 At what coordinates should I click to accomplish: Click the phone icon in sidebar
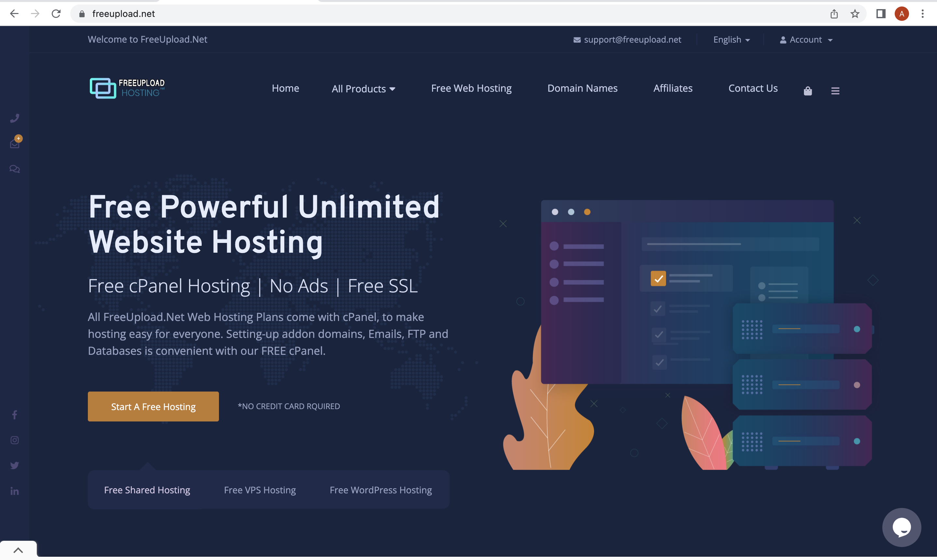click(x=15, y=118)
